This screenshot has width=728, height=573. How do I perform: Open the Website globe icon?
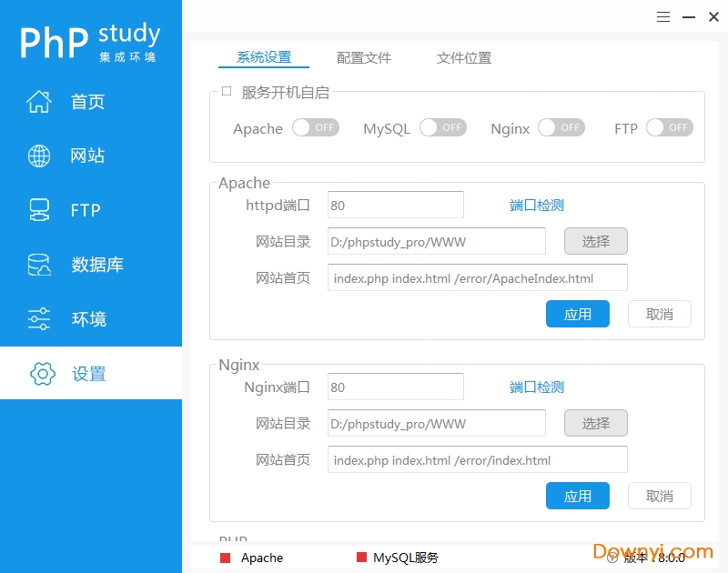(39, 156)
